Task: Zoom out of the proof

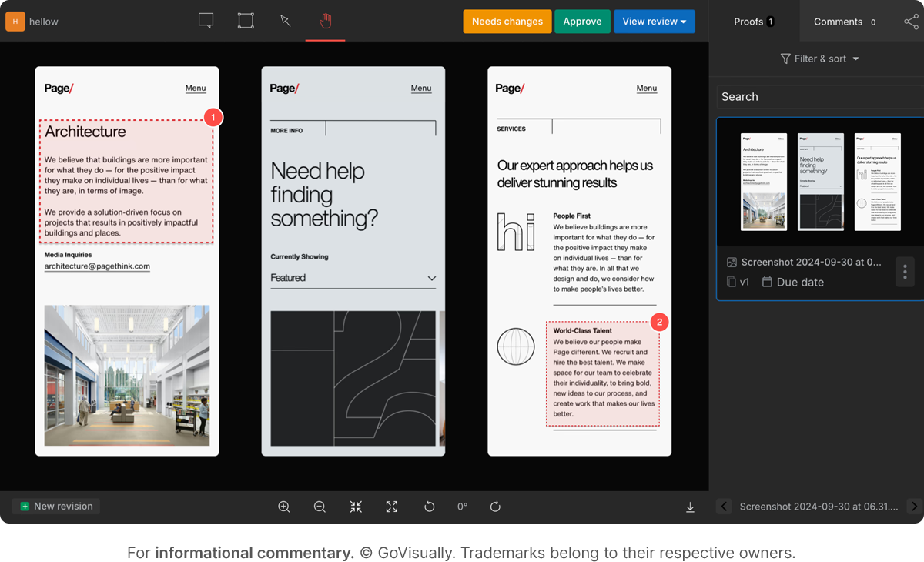Action: tap(320, 507)
